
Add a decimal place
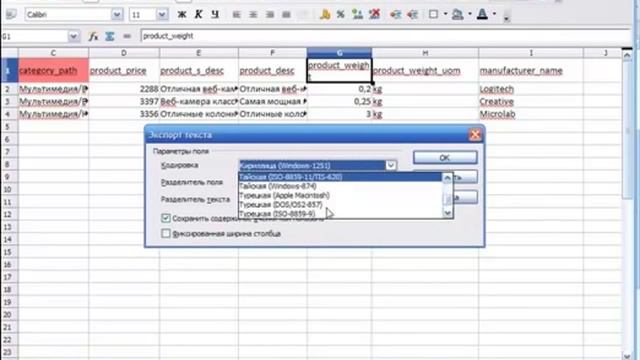tap(358, 15)
